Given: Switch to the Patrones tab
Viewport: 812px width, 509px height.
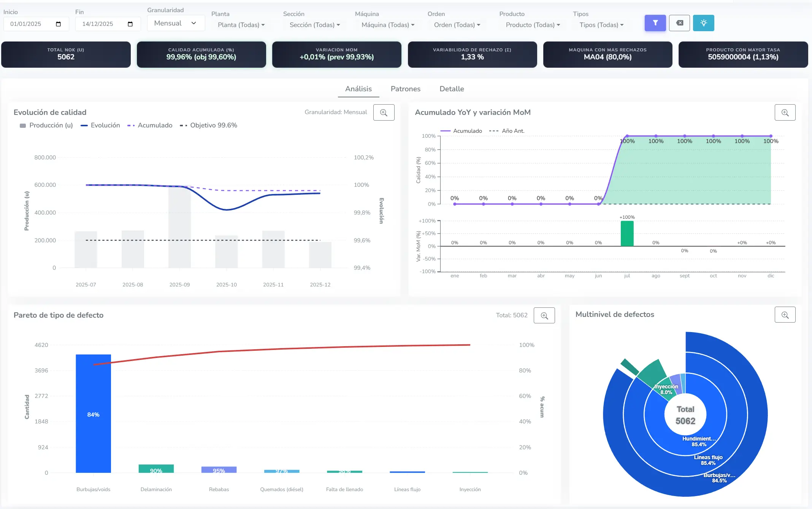Looking at the screenshot, I should point(405,89).
